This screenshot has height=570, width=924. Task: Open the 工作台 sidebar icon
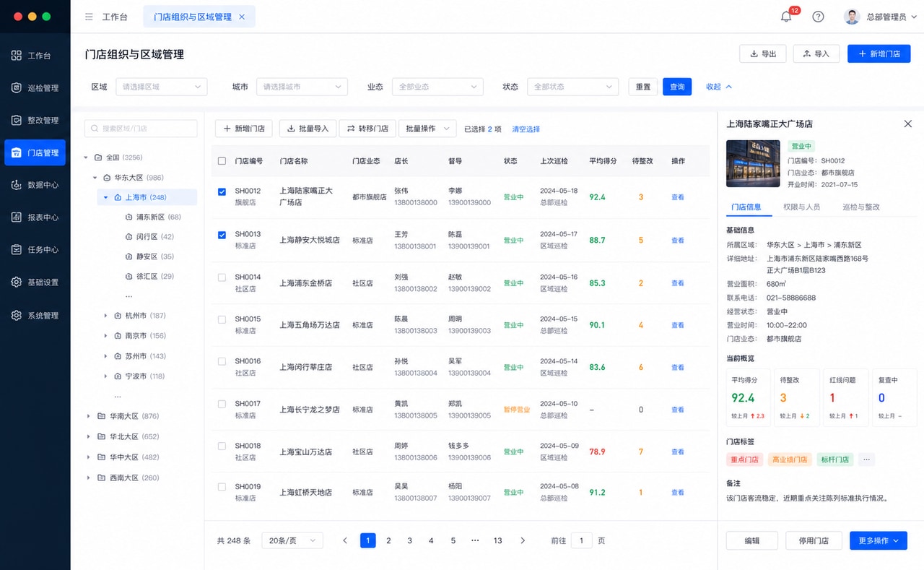click(x=16, y=55)
